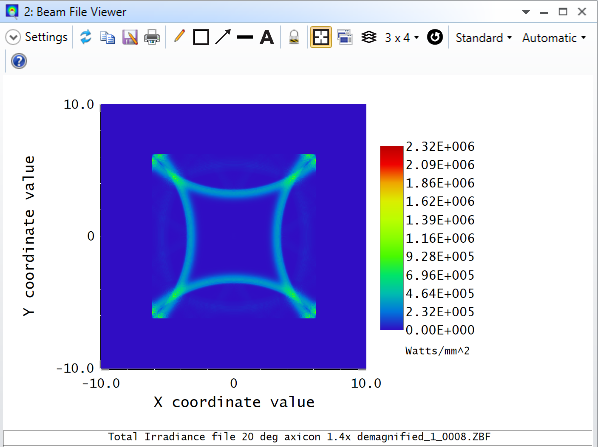Click the refresh/update window icon
This screenshot has height=447, width=598.
(x=86, y=37)
